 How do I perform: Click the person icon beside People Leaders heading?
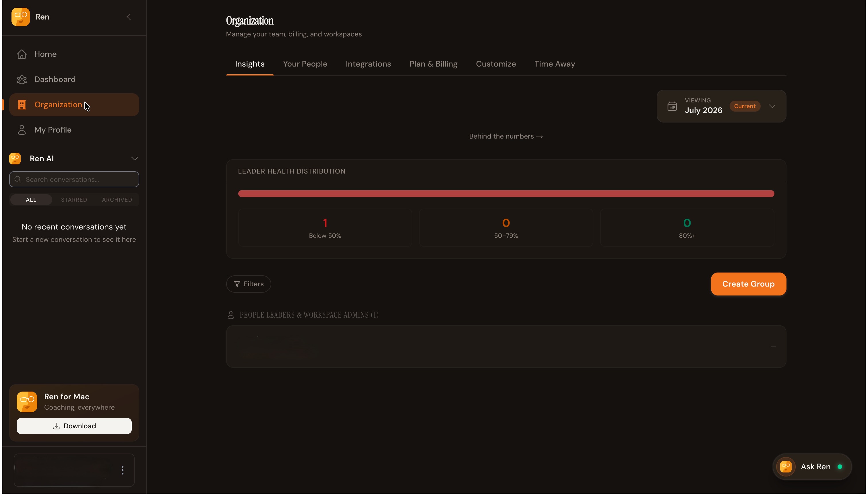231,315
